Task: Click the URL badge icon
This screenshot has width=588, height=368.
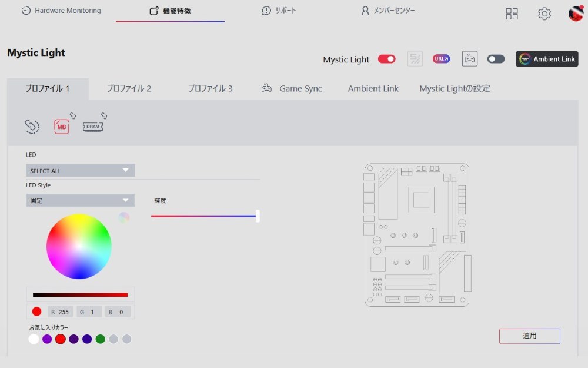Action: 442,59
